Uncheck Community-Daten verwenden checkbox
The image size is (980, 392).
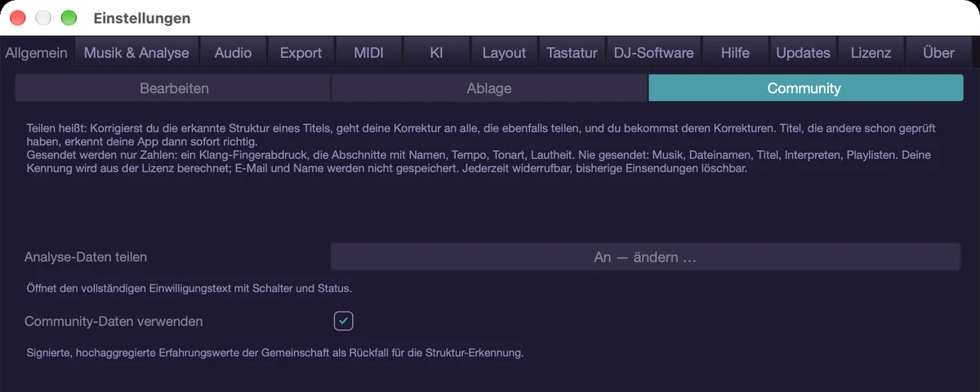(344, 321)
